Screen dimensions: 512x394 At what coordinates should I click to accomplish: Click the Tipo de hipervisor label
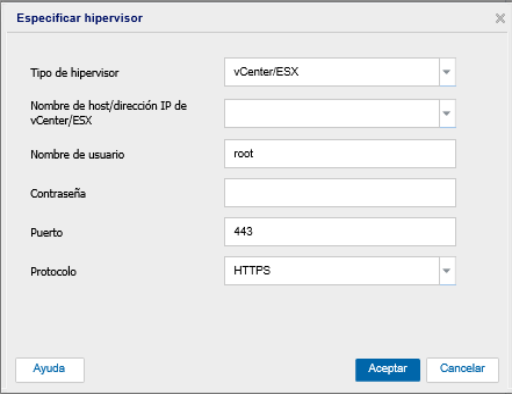[74, 73]
